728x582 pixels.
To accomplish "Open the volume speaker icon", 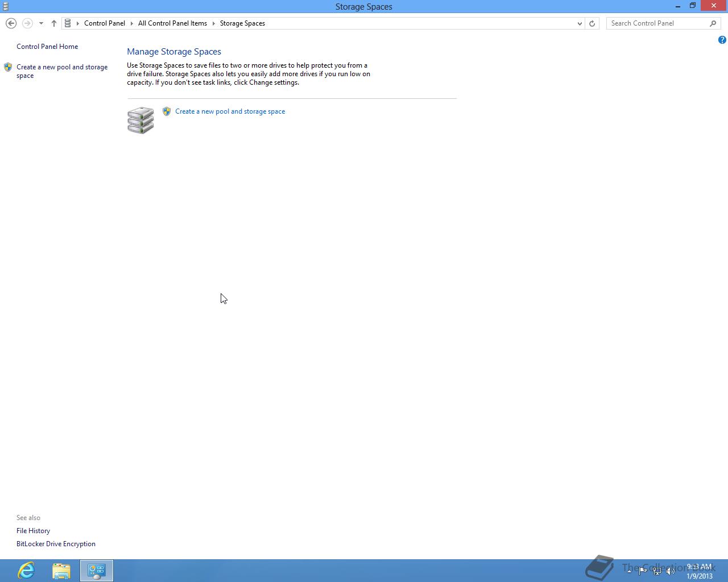I will coord(671,571).
